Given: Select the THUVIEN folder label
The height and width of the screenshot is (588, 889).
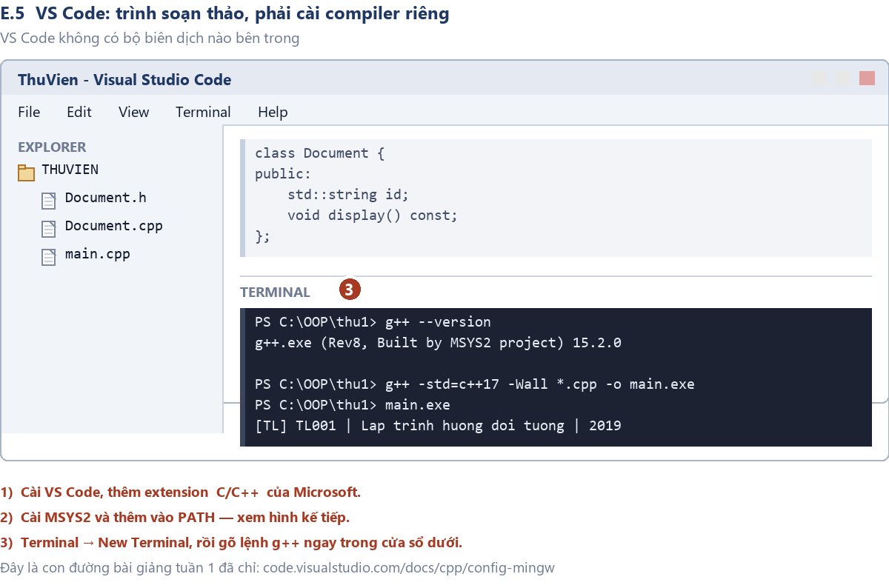Looking at the screenshot, I should (x=70, y=170).
